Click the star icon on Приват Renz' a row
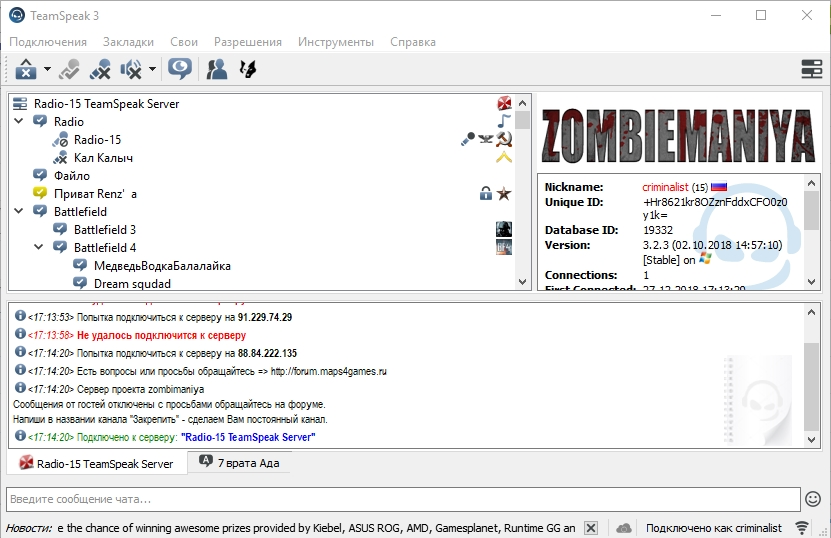 (504, 193)
